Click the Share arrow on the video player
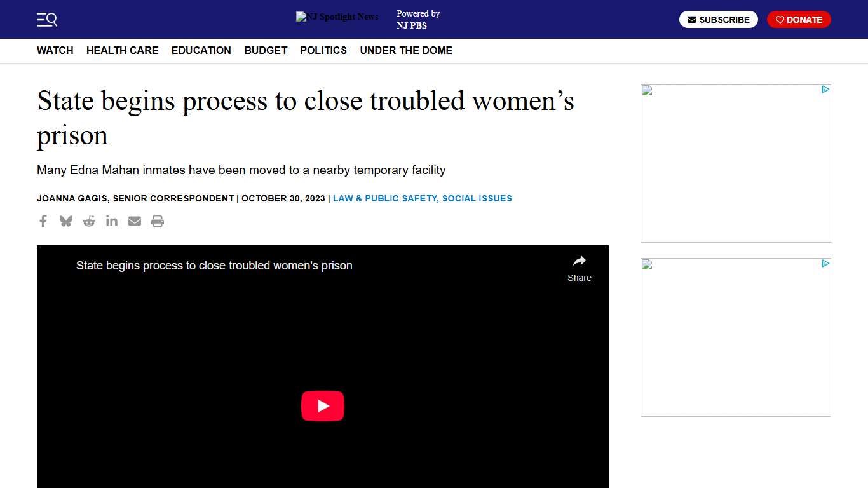 coord(579,266)
